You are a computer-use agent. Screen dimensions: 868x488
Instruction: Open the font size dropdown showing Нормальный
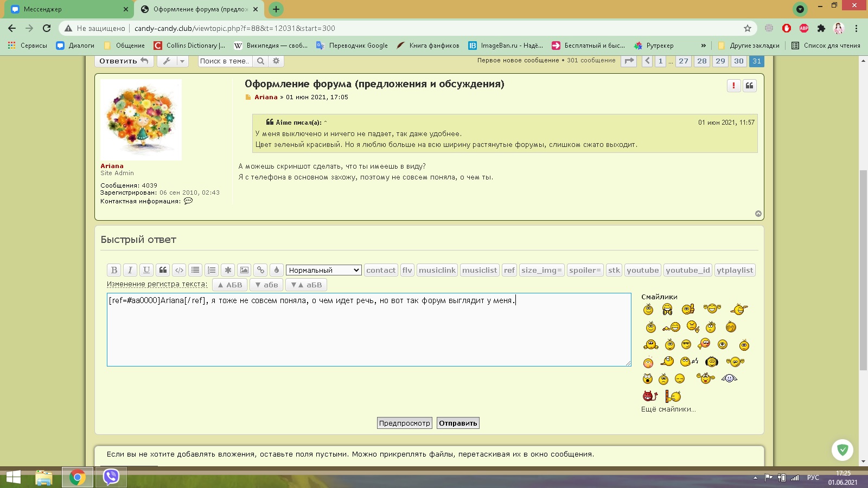(x=323, y=270)
